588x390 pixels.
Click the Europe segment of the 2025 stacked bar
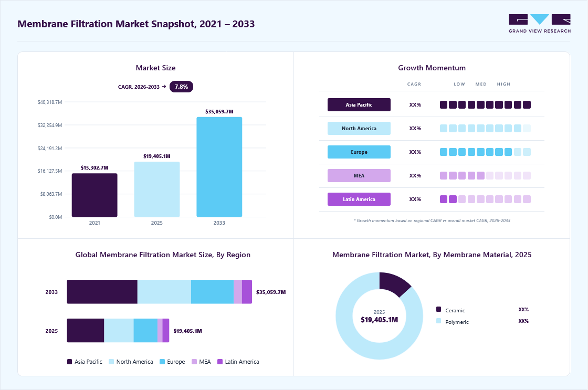pos(145,330)
